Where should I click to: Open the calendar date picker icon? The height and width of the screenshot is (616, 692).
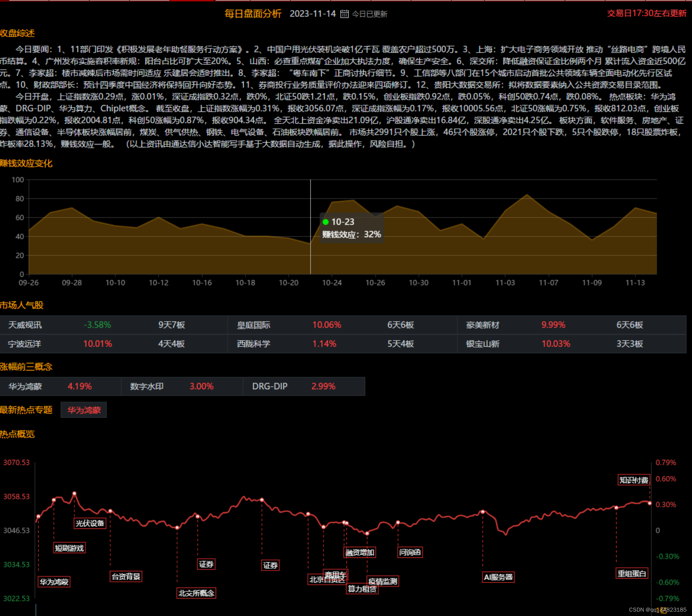pyautogui.click(x=344, y=14)
